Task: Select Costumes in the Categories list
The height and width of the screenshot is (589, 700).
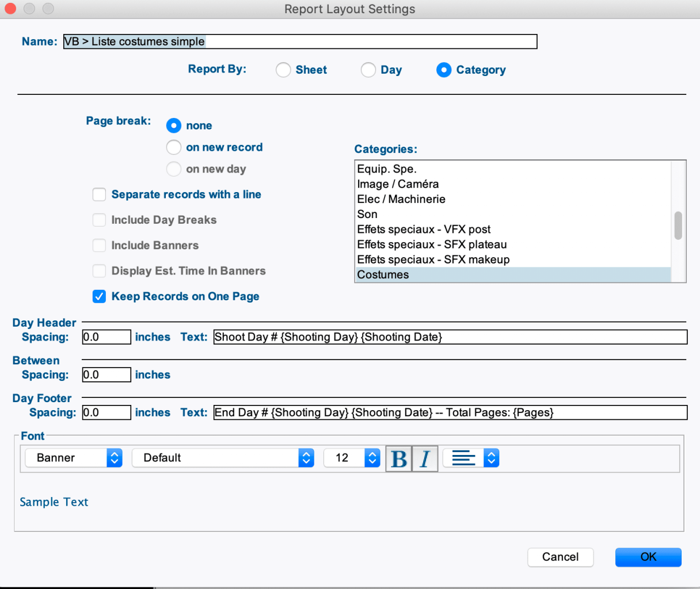Action: click(x=383, y=275)
